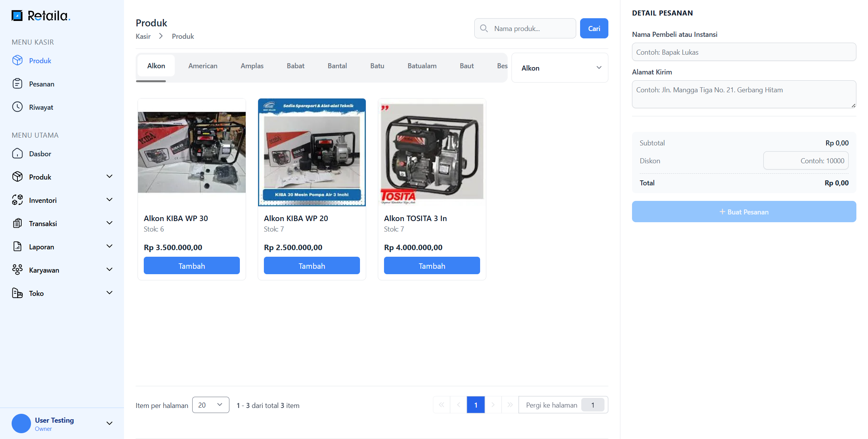Click the Toko store icon

17,293
